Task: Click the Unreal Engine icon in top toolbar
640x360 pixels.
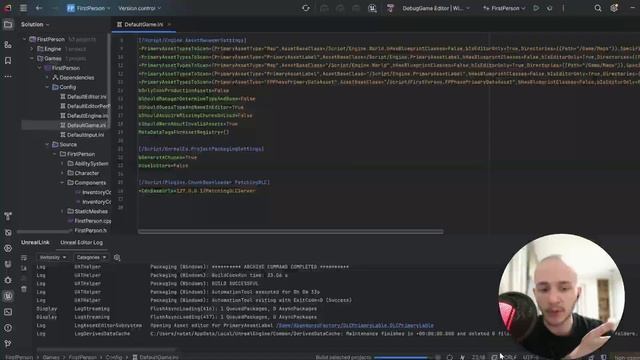Action: click(x=372, y=8)
